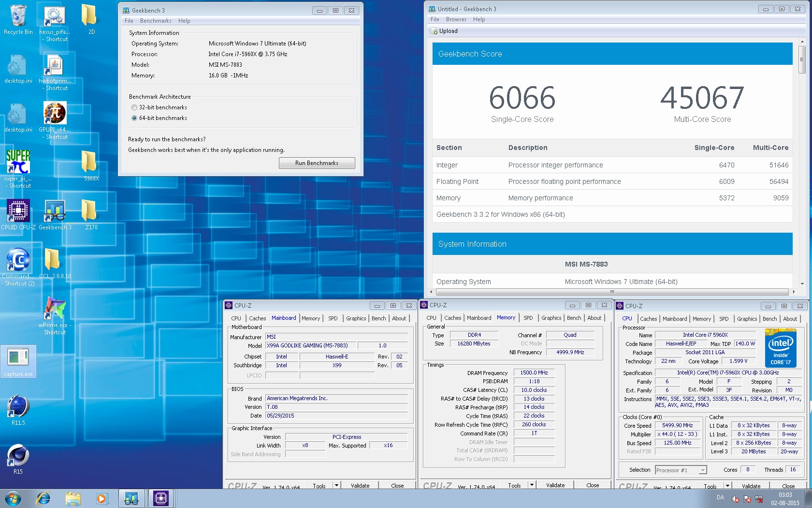Click the Memory performance row
The height and width of the screenshot is (508, 812).
tap(612, 198)
